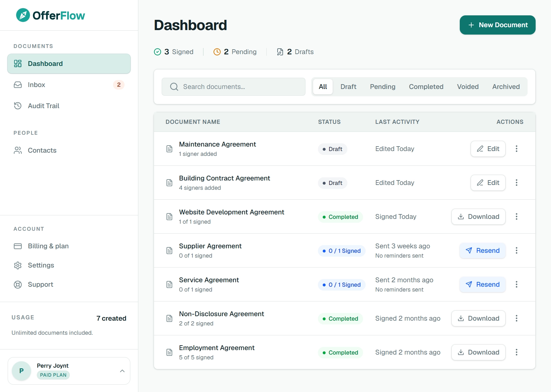Image resolution: width=551 pixels, height=392 pixels.
Task: Select the Archived filter tab
Action: point(506,87)
